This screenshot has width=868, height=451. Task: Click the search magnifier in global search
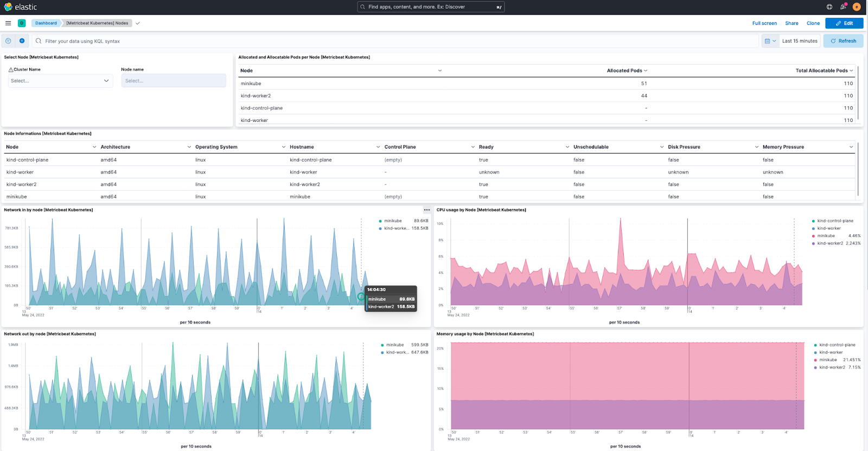point(363,7)
